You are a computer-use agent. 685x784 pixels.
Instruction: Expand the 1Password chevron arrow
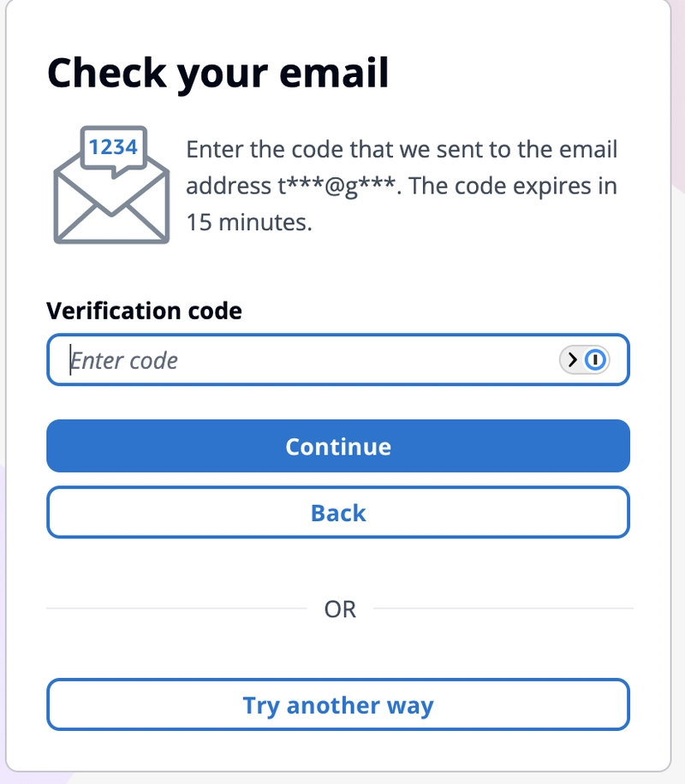573,359
